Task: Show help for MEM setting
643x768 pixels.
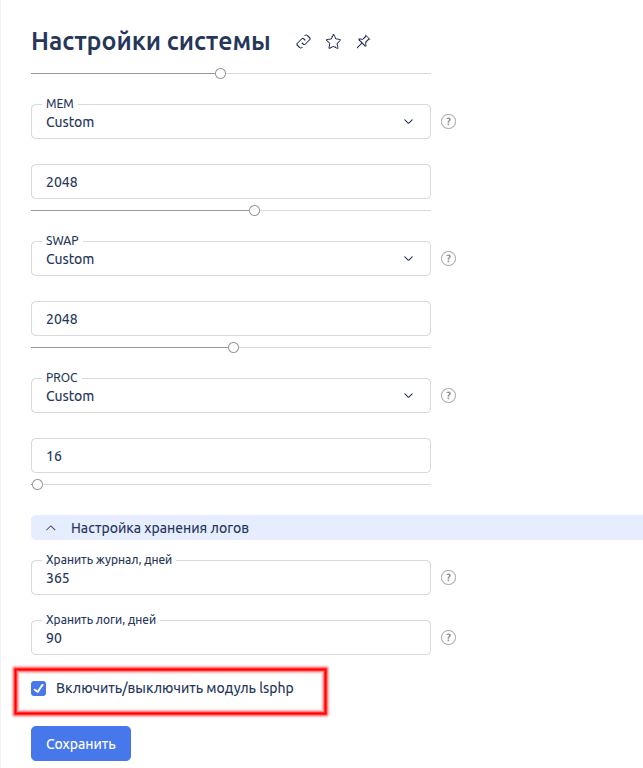Action: (x=449, y=122)
